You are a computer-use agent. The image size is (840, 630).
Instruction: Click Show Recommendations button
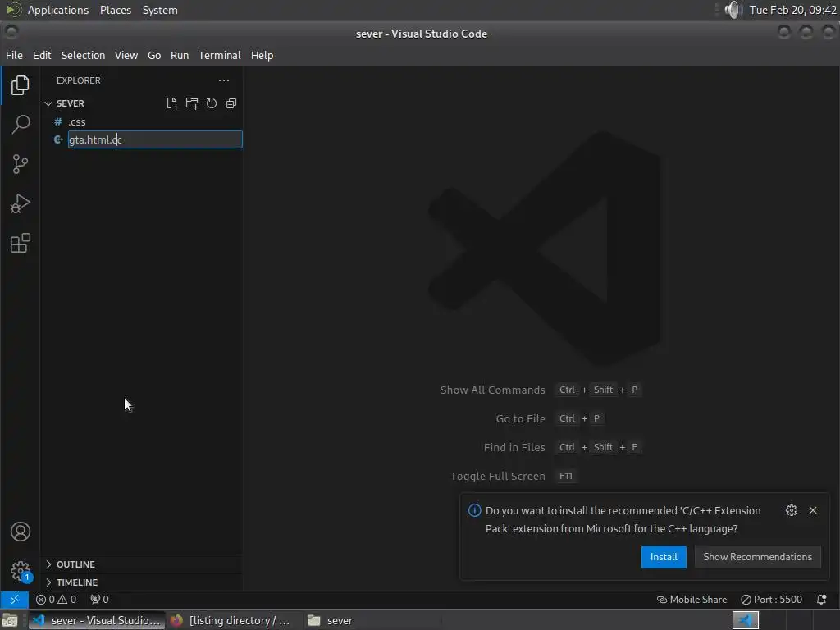point(757,557)
